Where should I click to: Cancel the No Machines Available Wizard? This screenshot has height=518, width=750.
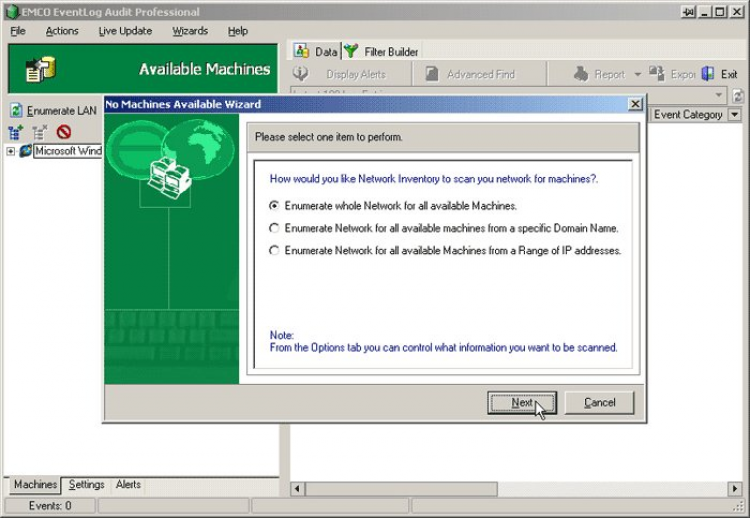click(x=599, y=403)
